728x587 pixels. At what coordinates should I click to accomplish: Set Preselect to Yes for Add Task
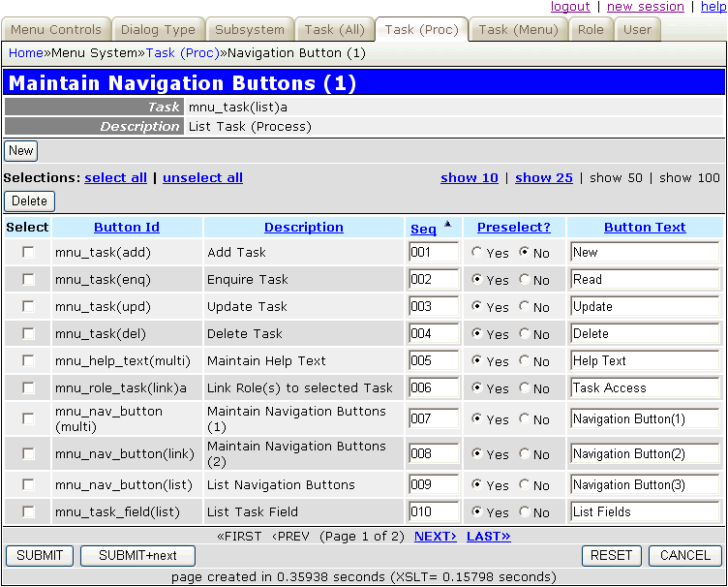(476, 252)
